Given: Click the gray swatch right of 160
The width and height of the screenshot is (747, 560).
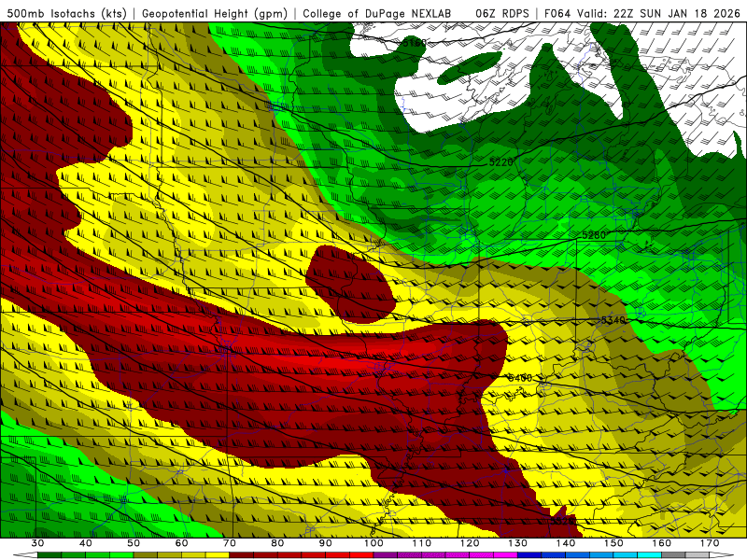Looking at the screenshot, I should (674, 555).
